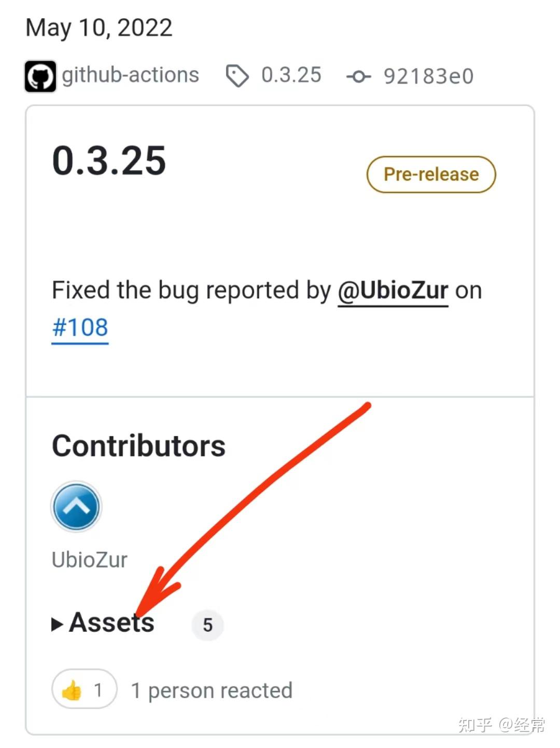Click the commit icon before 92183e0
The width and height of the screenshot is (560, 748).
tap(358, 77)
